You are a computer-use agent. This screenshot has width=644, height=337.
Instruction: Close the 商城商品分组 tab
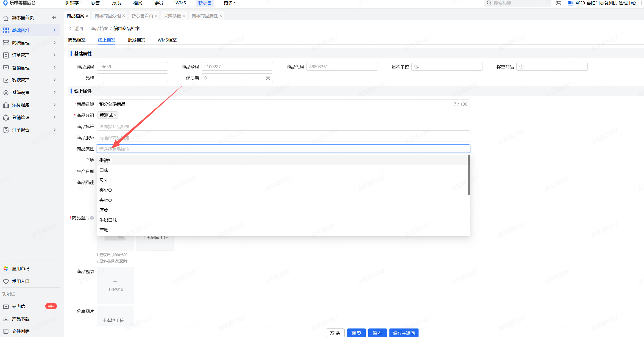click(x=124, y=16)
